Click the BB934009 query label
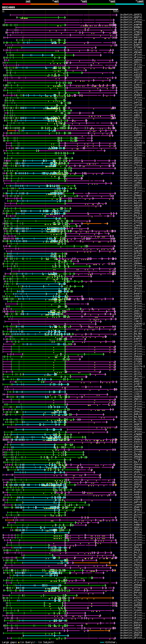Viewport: 146px width, 644px height. [8, 8]
